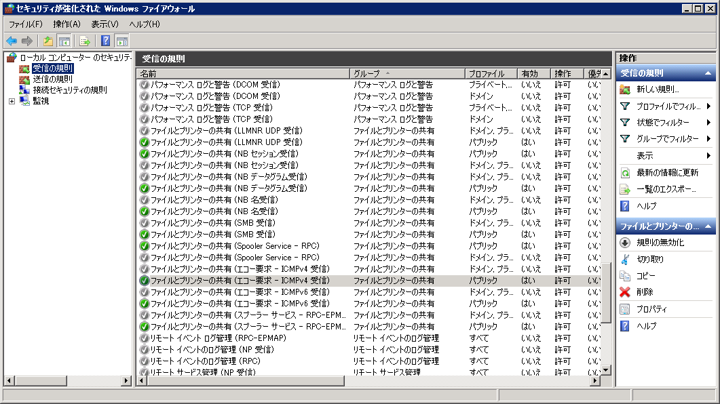Open 表示 submenu in actions pane
The height and width of the screenshot is (404, 720).
pos(666,156)
